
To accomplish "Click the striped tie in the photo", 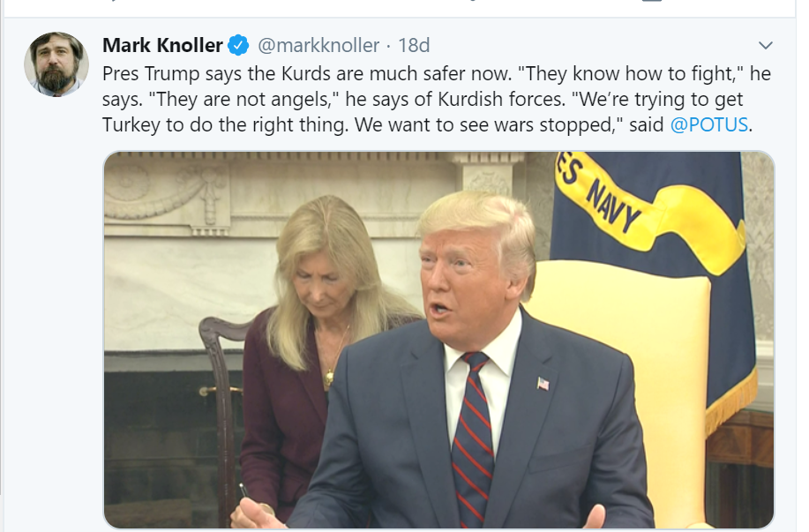I will click(472, 438).
